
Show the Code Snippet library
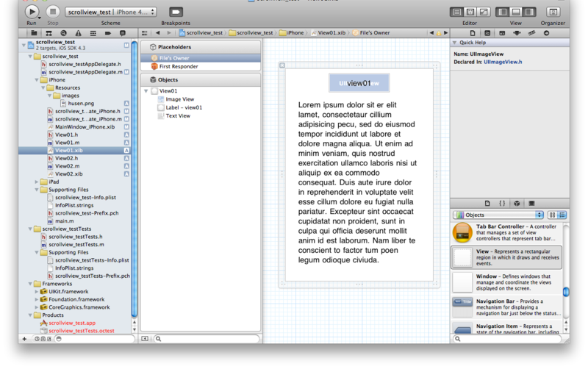502,204
